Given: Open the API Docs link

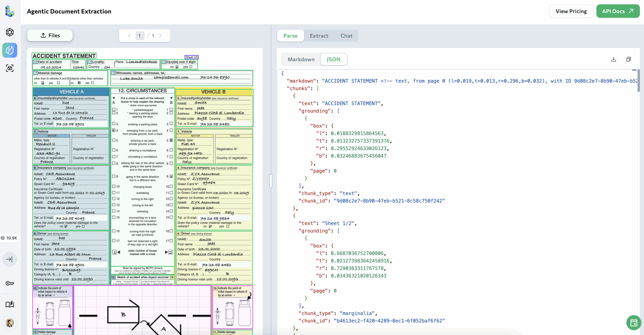Looking at the screenshot, I should [x=618, y=11].
